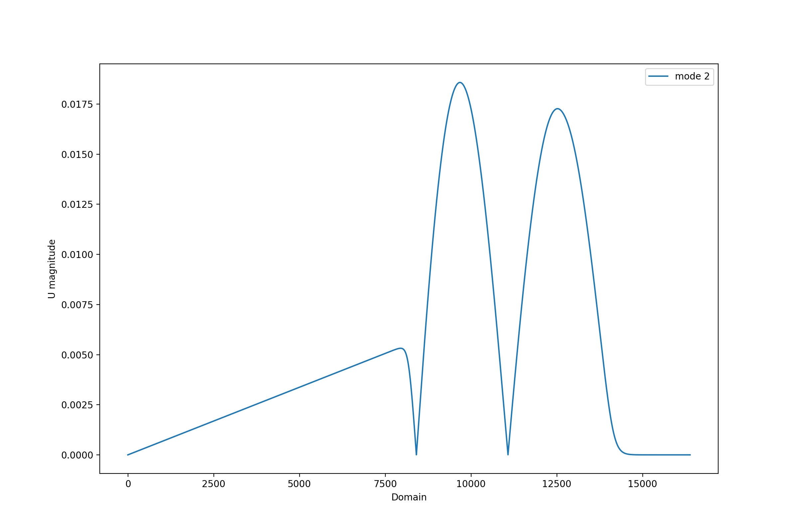Click the x-axis tick label 7500
This screenshot has width=798, height=532.
(x=385, y=484)
